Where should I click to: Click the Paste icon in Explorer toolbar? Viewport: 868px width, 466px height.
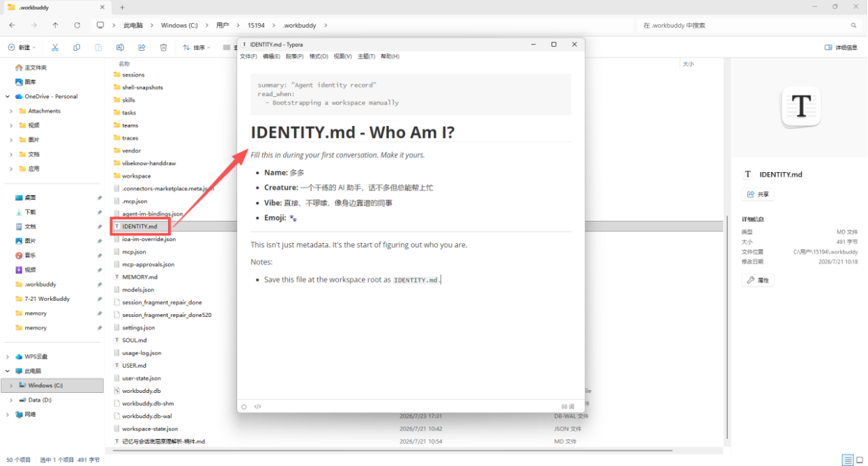coord(98,47)
